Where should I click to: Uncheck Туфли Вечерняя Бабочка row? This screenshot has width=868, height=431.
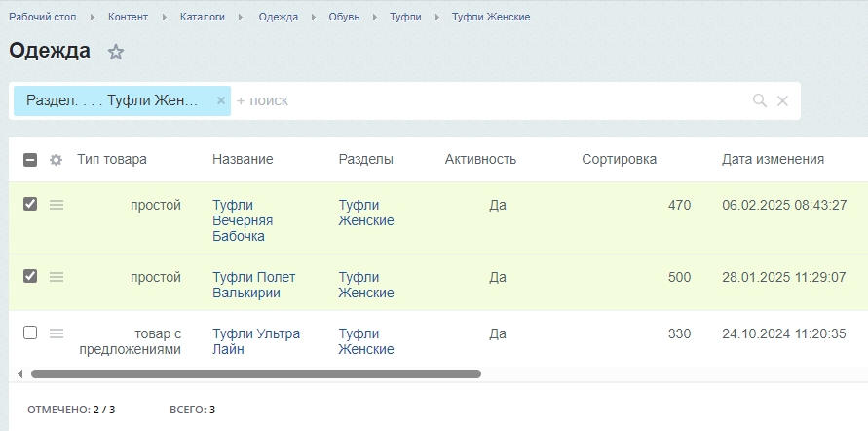click(30, 204)
